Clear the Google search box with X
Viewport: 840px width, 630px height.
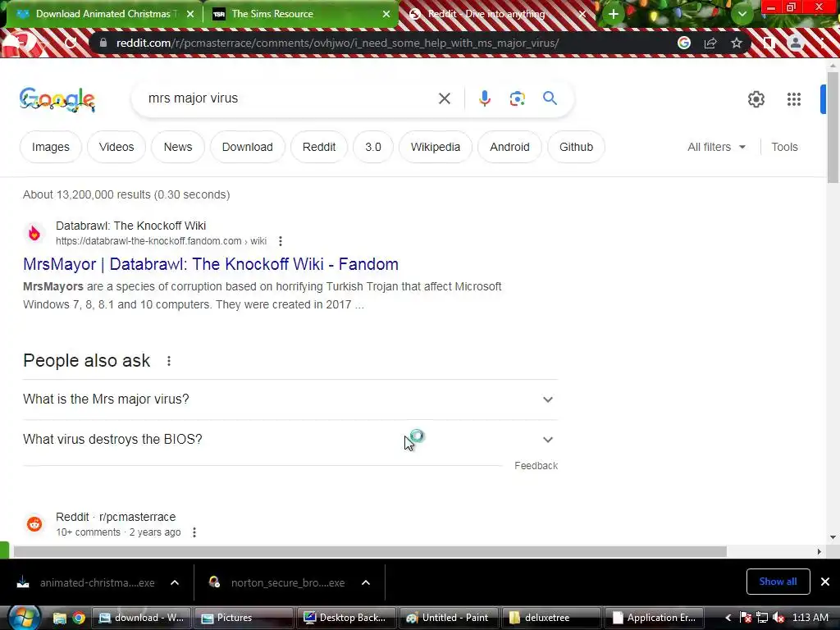coord(444,98)
